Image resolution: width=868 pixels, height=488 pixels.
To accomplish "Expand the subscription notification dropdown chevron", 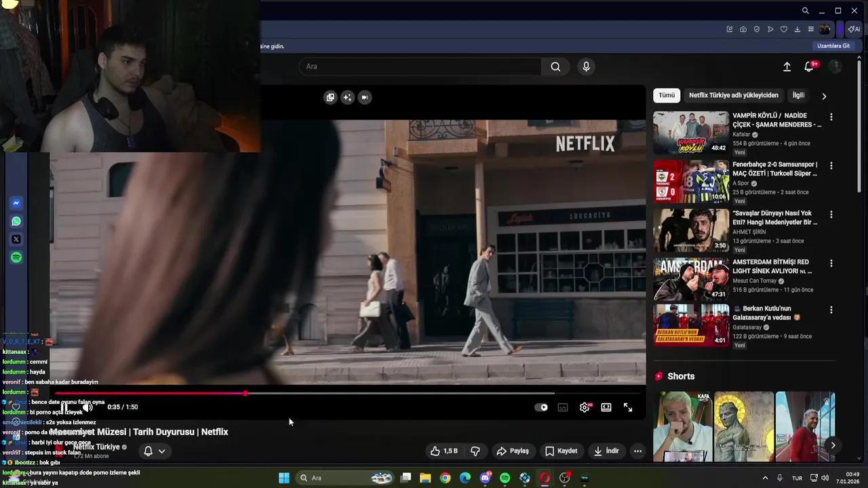I will click(x=161, y=451).
